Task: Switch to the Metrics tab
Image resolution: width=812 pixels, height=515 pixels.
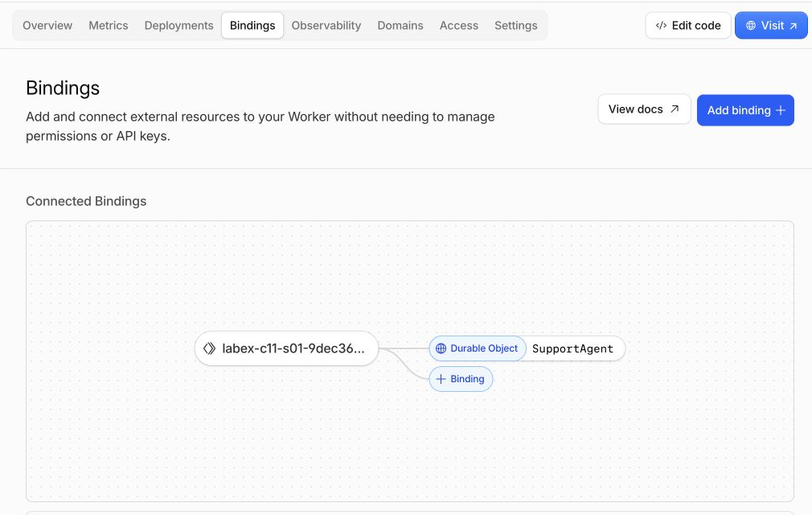Action: pos(109,26)
